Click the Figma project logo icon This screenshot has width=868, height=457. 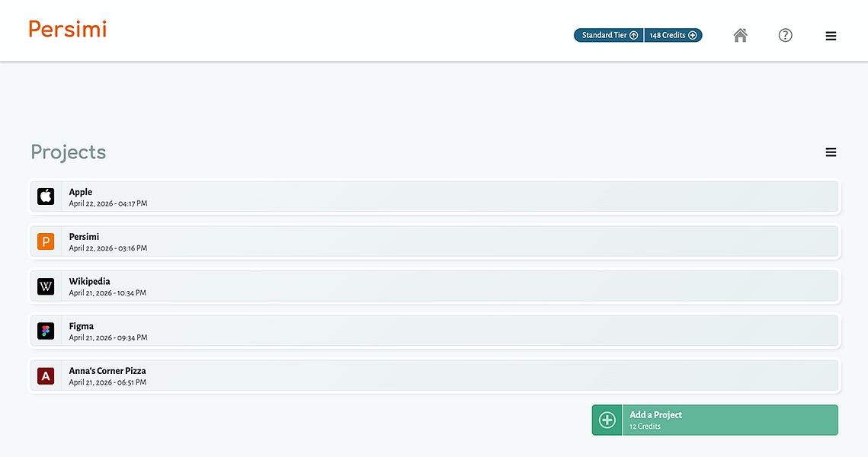[x=46, y=331]
